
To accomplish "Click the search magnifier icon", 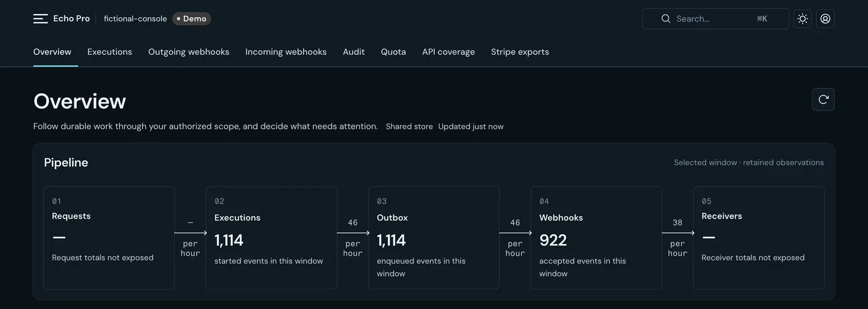I will pos(666,18).
